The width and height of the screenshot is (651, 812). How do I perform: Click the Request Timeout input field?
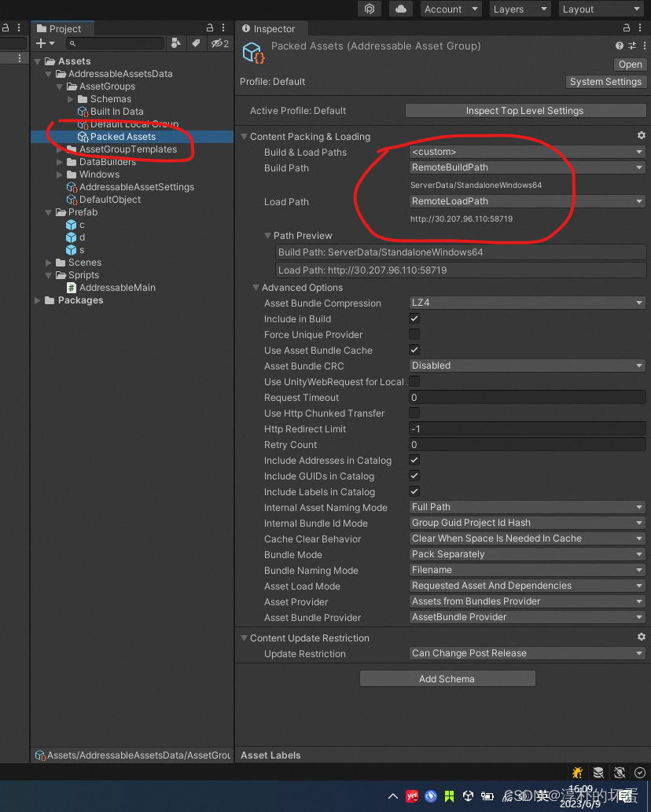(528, 397)
